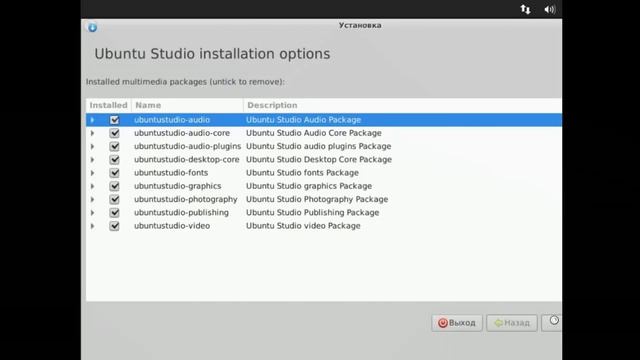
Task: Click 'Ubuntu Studio Audio Package' description
Action: 303,120
